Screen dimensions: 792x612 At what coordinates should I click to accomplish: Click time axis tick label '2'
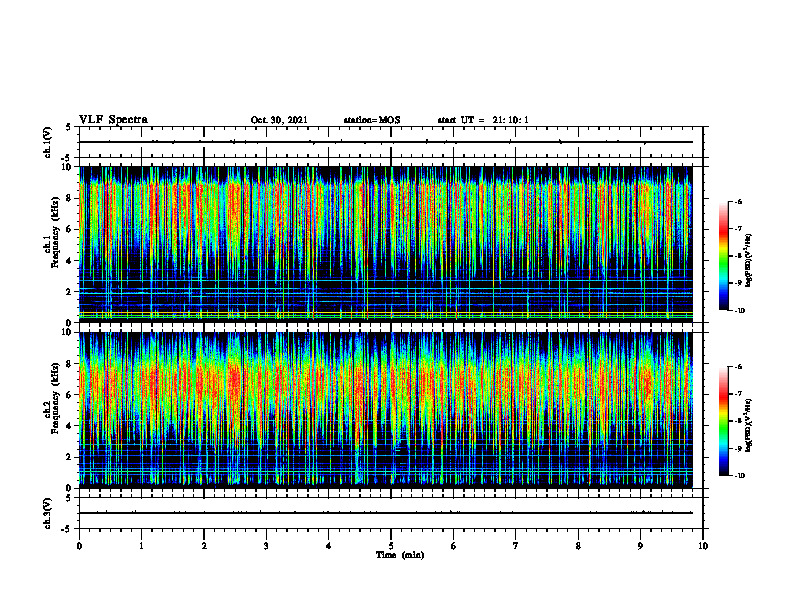[204, 546]
